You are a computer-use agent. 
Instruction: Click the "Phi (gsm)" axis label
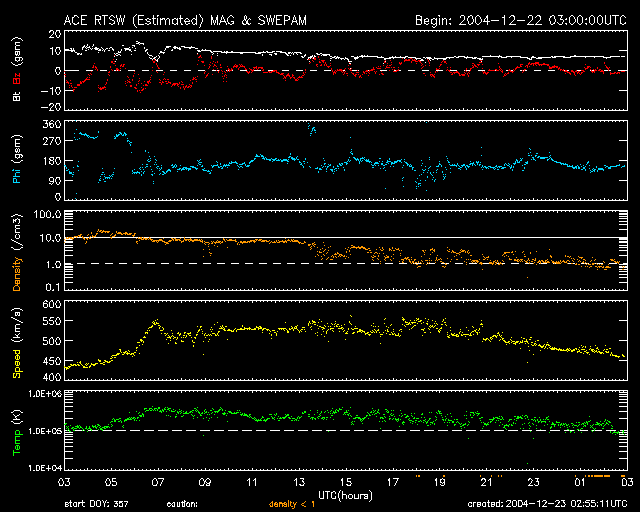pyautogui.click(x=17, y=159)
